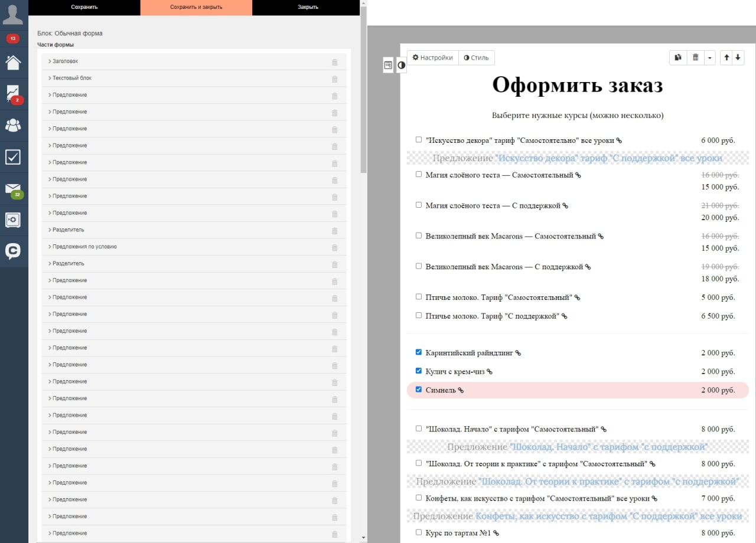Viewport: 756px width, 543px height.
Task: Move the block up with arrow
Action: point(726,57)
